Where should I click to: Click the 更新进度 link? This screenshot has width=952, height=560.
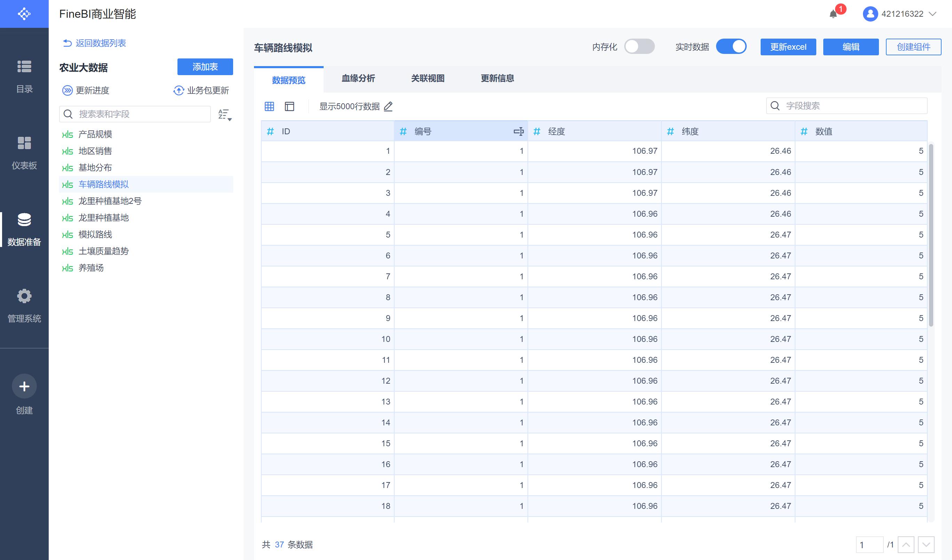pyautogui.click(x=93, y=90)
